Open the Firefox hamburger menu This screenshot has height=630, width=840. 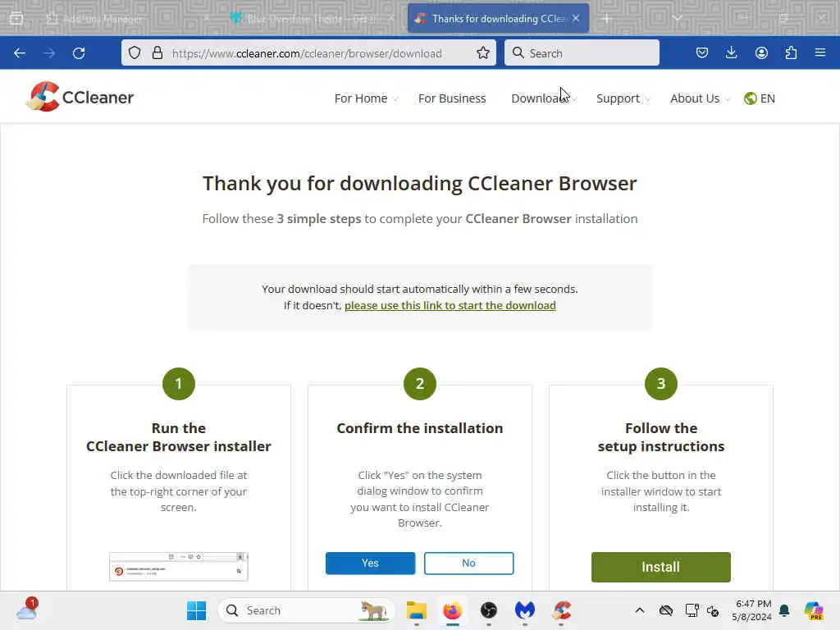point(820,52)
